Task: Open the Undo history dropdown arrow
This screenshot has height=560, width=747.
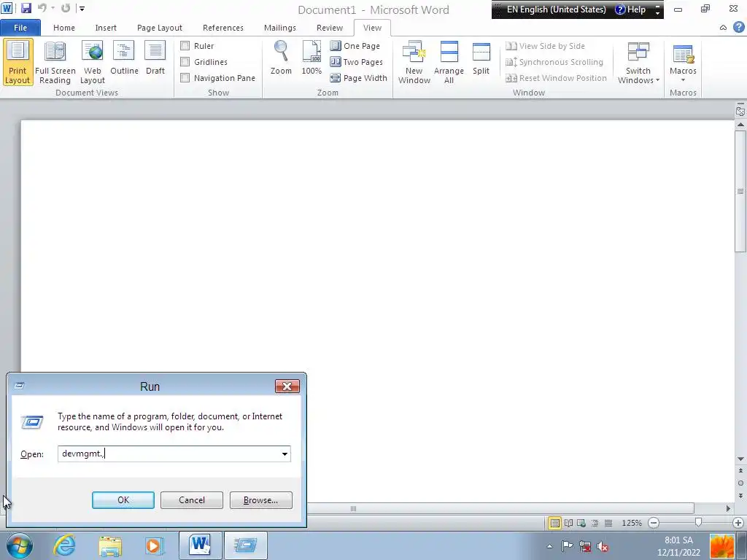Action: (53, 8)
